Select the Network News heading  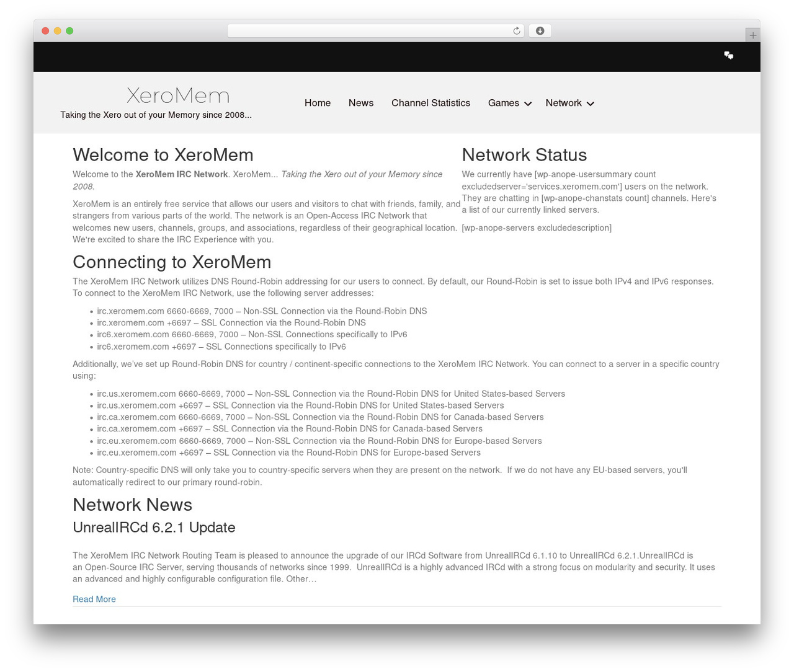point(132,505)
